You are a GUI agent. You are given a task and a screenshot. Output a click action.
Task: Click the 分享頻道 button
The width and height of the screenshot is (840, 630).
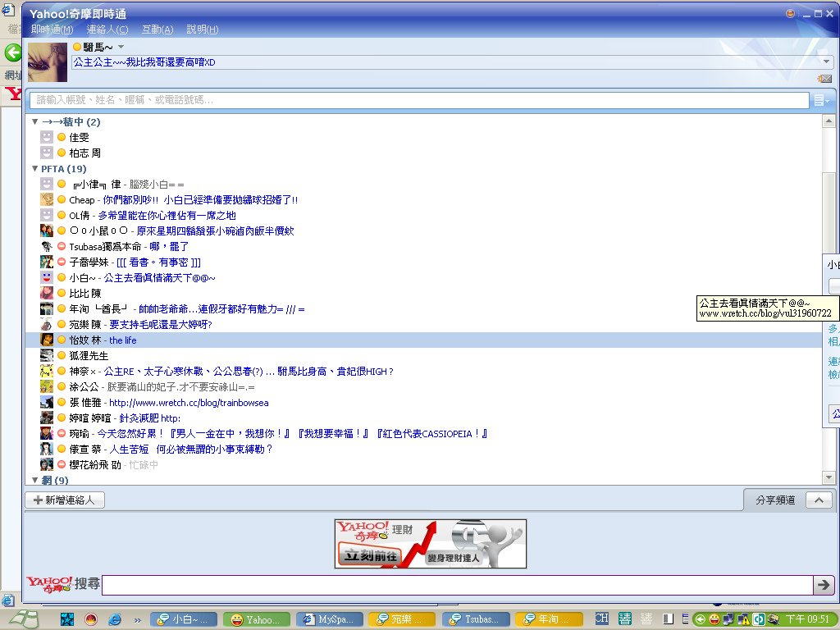tap(775, 500)
